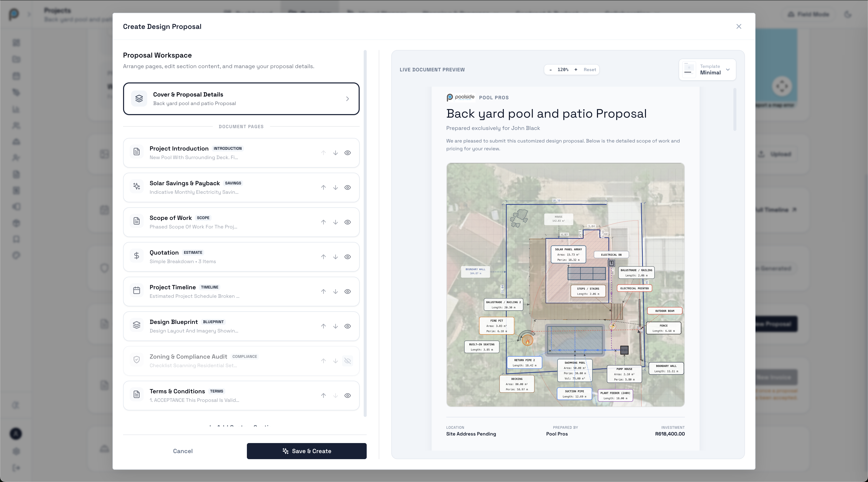Viewport: 868px width, 482px height.
Task: Click the site plan image in preview
Action: point(565,285)
